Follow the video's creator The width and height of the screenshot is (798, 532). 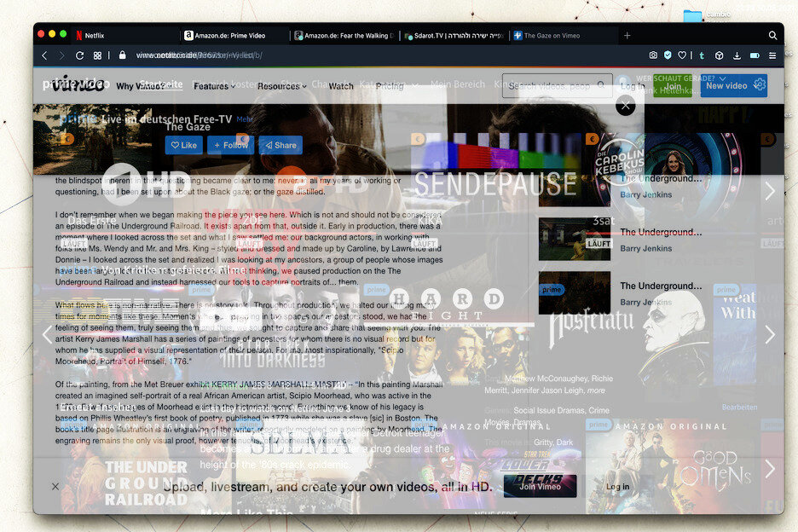[x=230, y=145]
